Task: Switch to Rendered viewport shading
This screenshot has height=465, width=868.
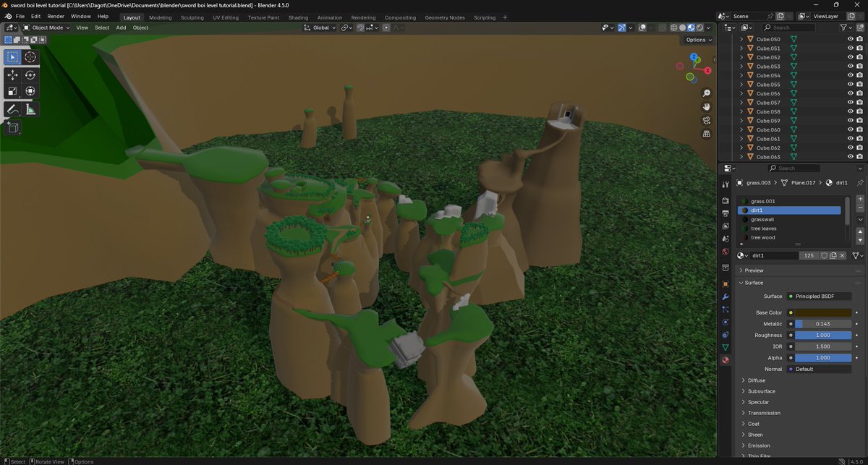Action: click(x=699, y=27)
